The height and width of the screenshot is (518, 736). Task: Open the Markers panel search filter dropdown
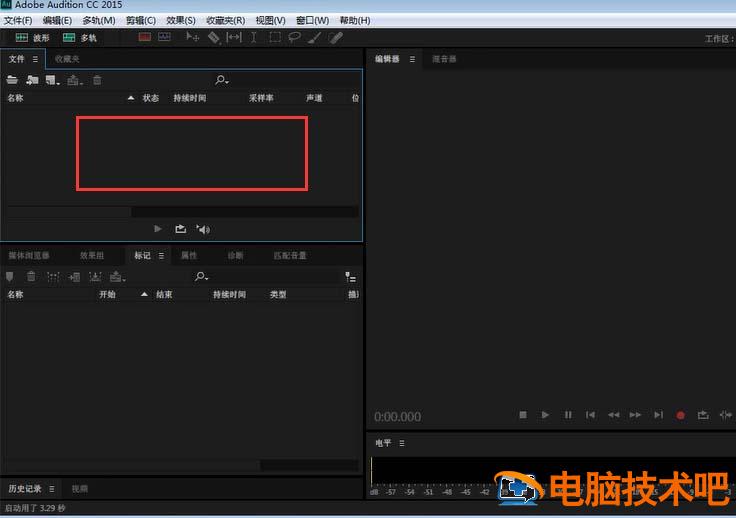coord(202,277)
